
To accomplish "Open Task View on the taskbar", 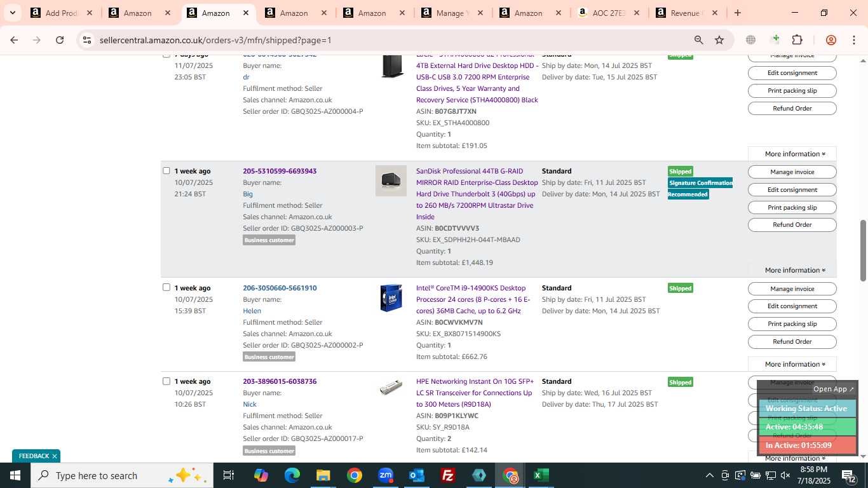I will coord(229,475).
